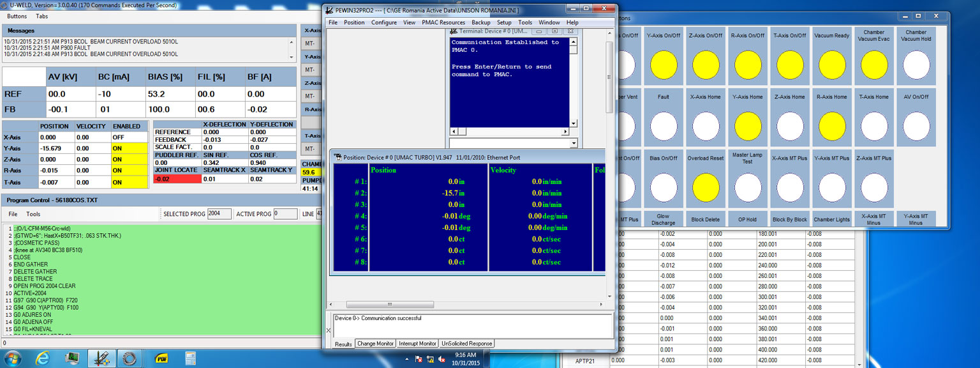Toggle the T-Axis On/Off indicator
This screenshot has width=980, height=368.
pos(790,65)
